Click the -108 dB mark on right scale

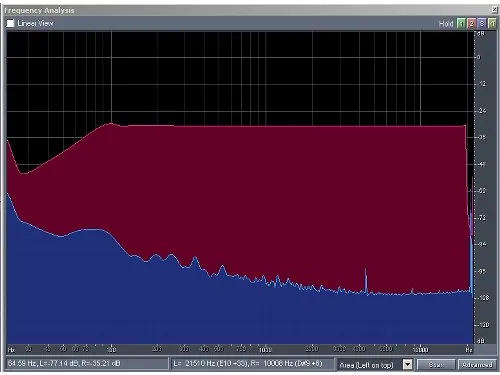483,298
